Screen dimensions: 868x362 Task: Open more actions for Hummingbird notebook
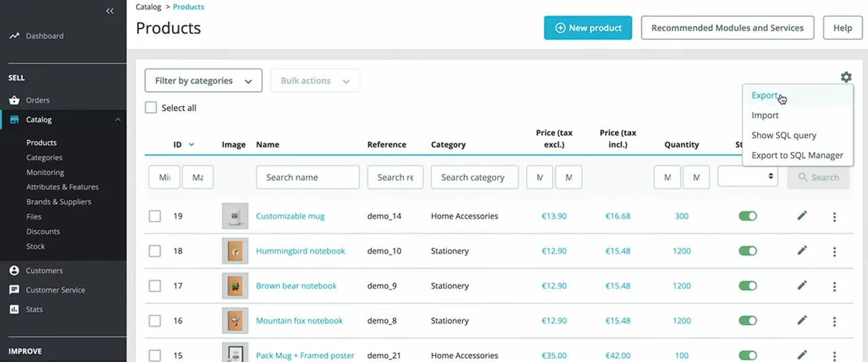pos(834,252)
